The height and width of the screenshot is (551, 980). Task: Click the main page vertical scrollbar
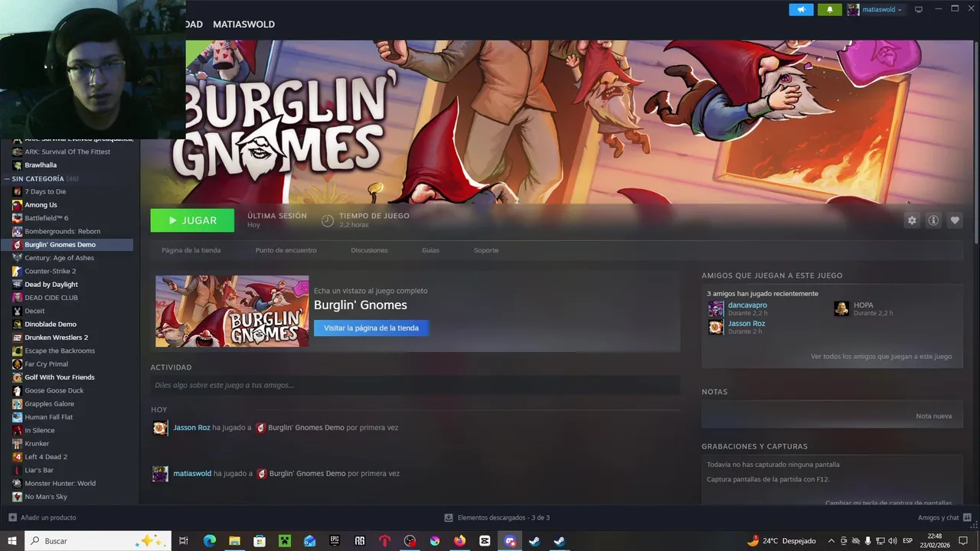tap(975, 142)
